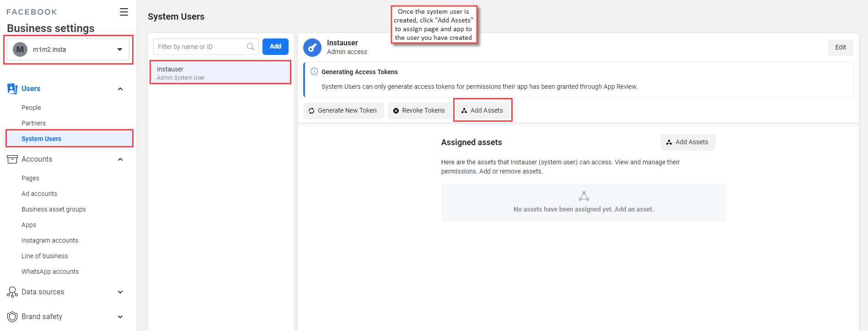Open the hamburger menu icon
868x331 pixels.
124,12
